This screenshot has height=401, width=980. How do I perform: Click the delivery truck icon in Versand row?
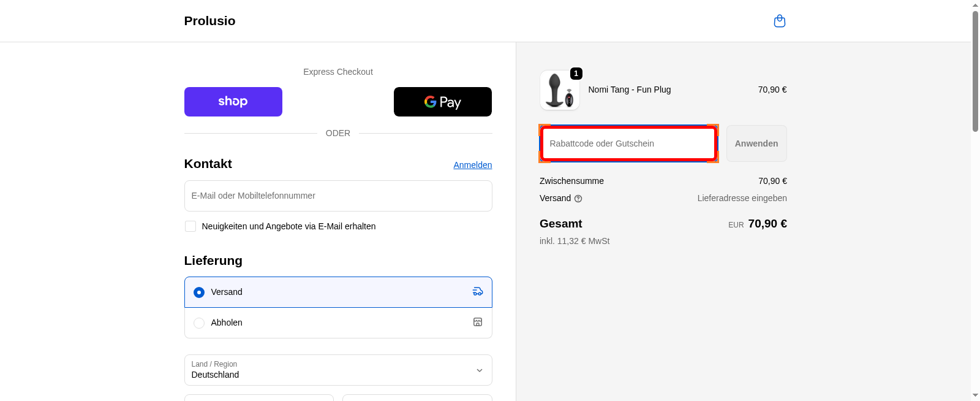478,292
